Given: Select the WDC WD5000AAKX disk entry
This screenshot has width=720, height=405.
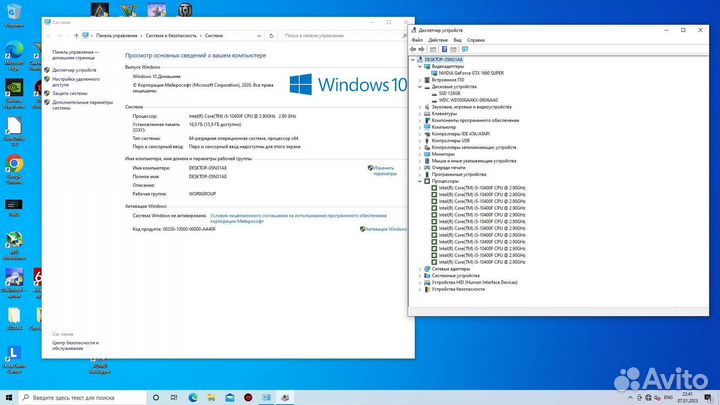Looking at the screenshot, I should (468, 100).
